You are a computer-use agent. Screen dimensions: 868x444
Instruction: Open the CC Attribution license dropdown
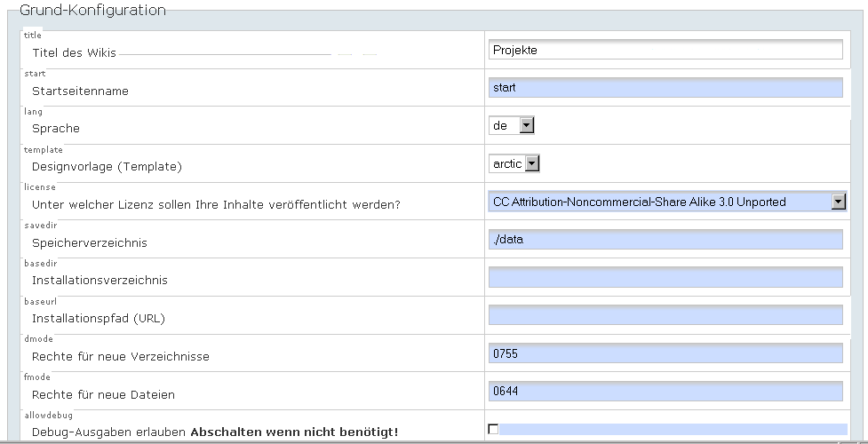(666, 202)
